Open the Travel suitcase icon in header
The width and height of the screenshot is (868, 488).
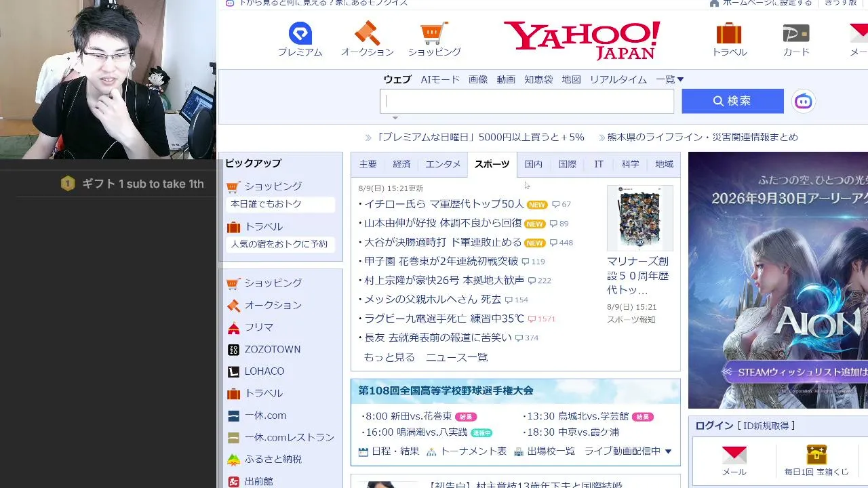coord(729,33)
